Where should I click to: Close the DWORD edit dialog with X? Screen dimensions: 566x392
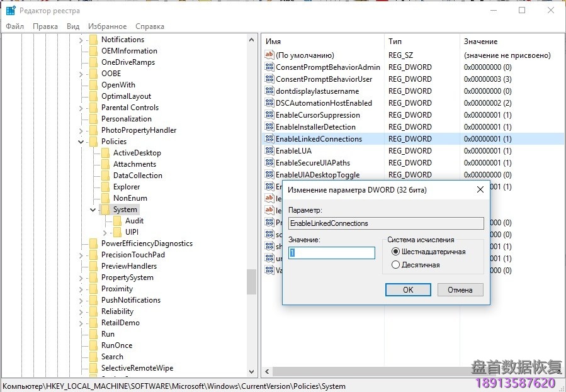[x=480, y=189]
